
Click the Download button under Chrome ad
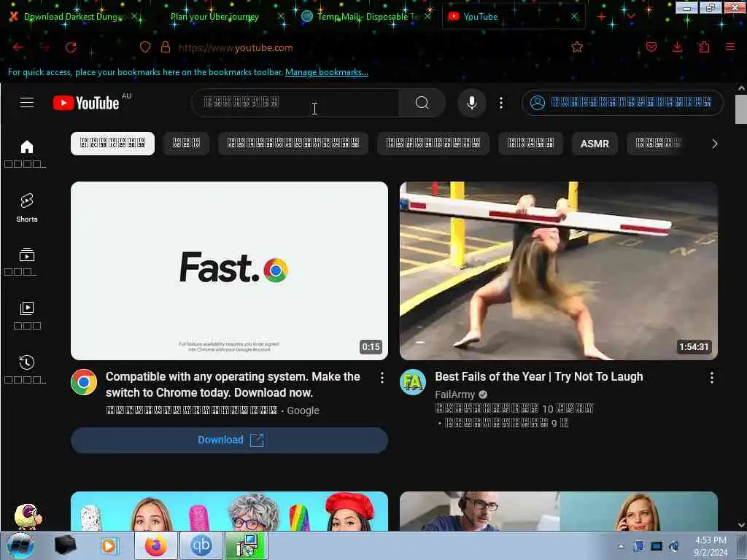coord(229,440)
